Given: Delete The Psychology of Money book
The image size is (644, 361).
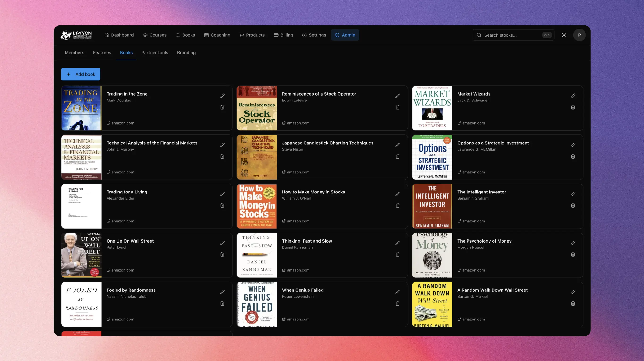Looking at the screenshot, I should tap(573, 254).
